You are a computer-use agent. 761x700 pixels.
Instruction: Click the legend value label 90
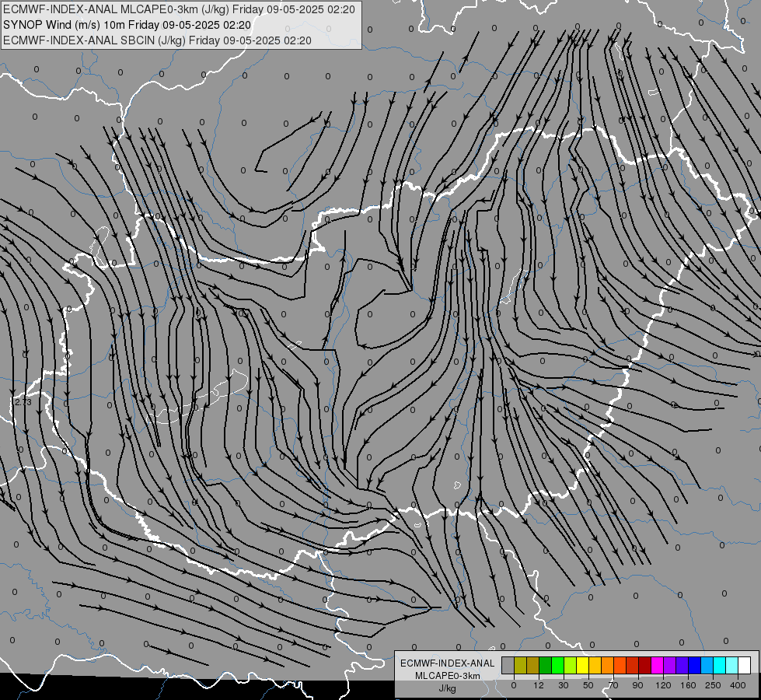pos(637,685)
